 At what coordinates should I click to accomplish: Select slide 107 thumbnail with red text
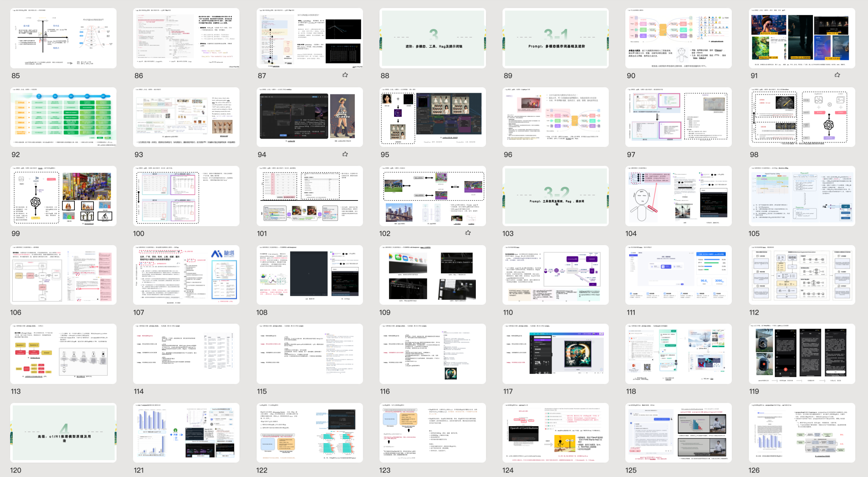tap(186, 275)
